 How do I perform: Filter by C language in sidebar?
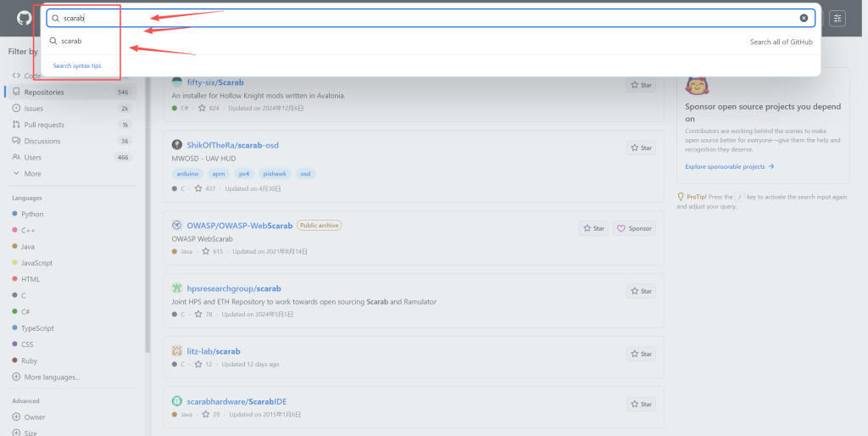(x=19, y=296)
